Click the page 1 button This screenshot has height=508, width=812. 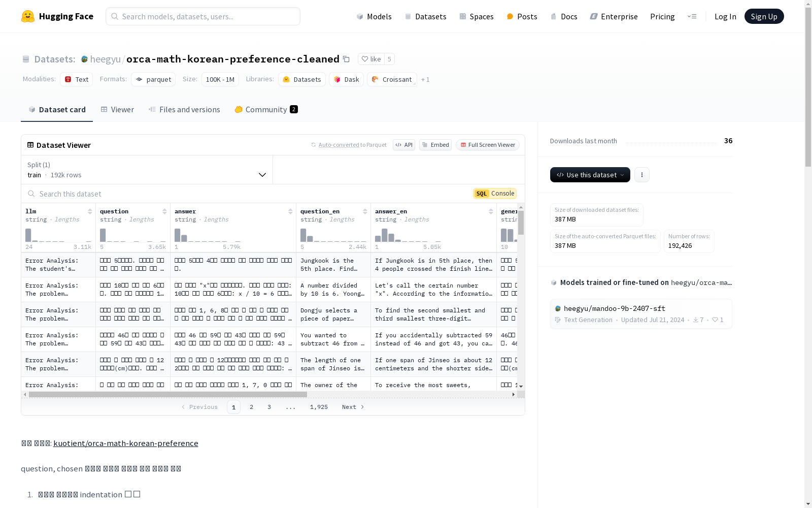(233, 407)
